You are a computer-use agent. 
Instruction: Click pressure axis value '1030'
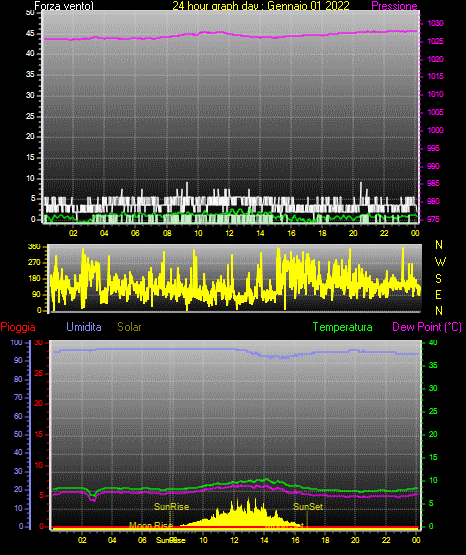click(x=435, y=23)
